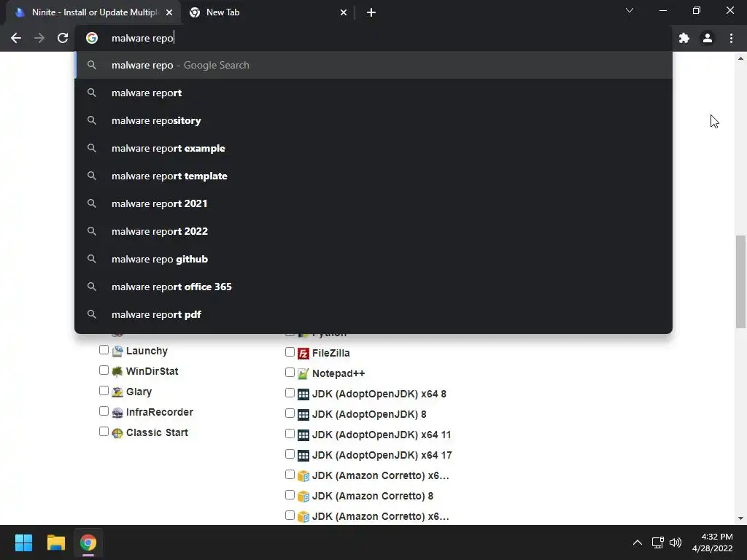Click the forward navigation arrow
The width and height of the screenshot is (747, 560).
pos(39,38)
